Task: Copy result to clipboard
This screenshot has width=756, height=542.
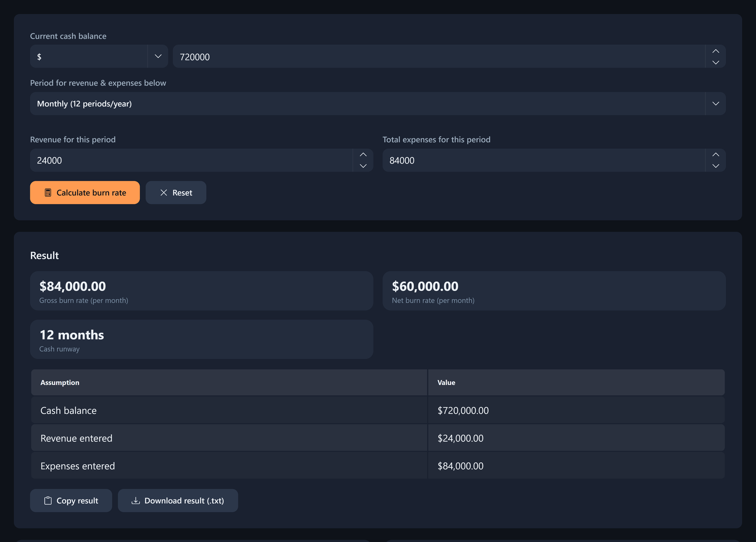Action: (71, 500)
